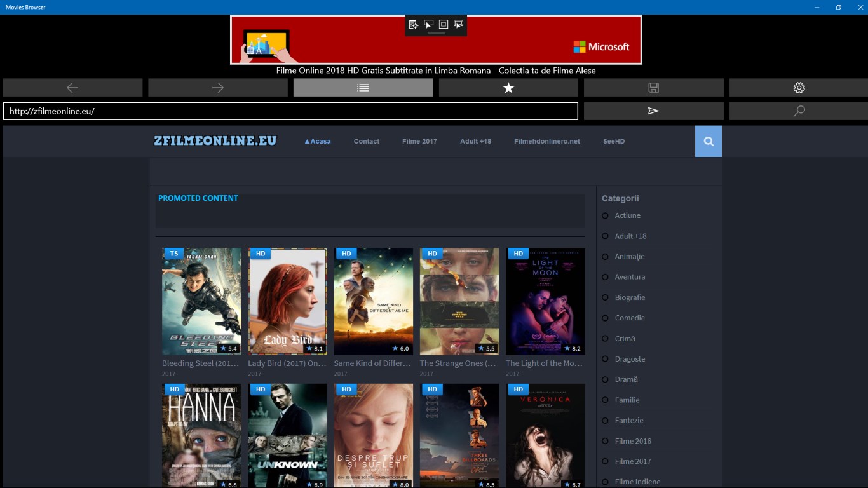Click the 5.5 rating on The Strange Ones

coord(486,348)
